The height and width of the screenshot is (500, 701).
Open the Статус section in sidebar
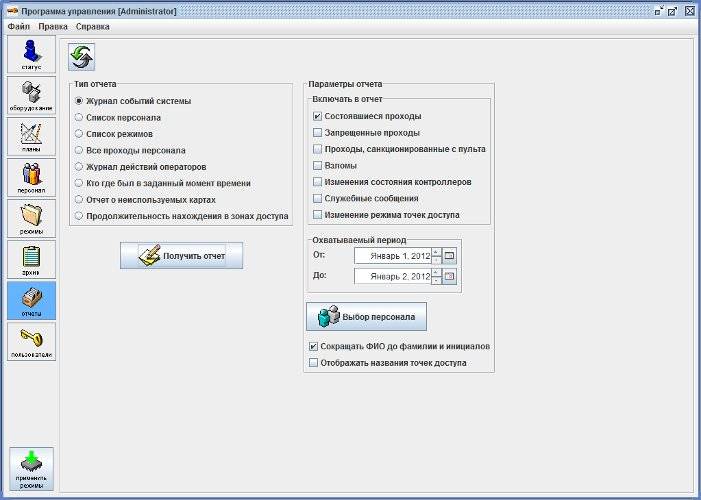(31, 55)
